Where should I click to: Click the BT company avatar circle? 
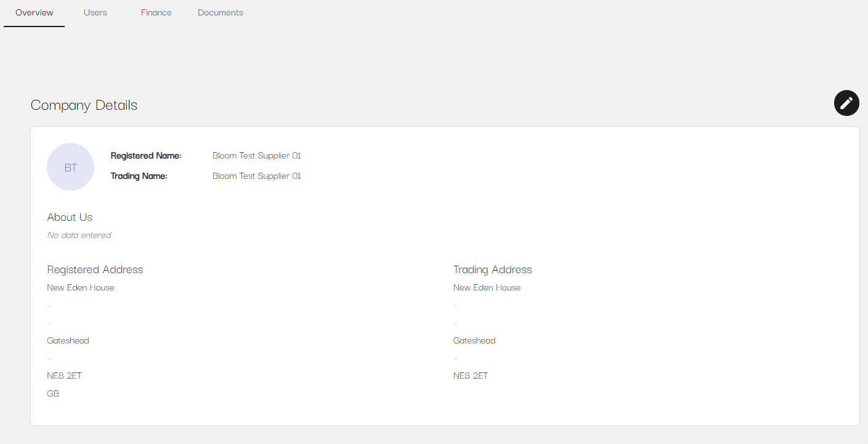coord(70,167)
